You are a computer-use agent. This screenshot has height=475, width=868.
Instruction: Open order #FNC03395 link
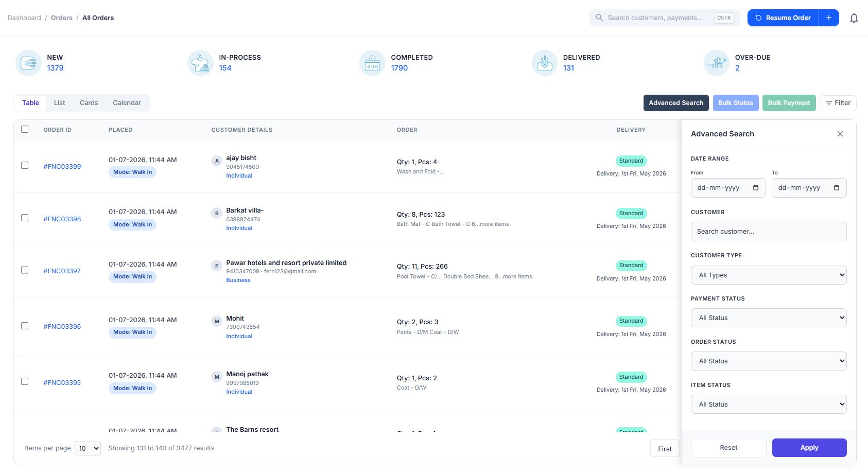[62, 383]
